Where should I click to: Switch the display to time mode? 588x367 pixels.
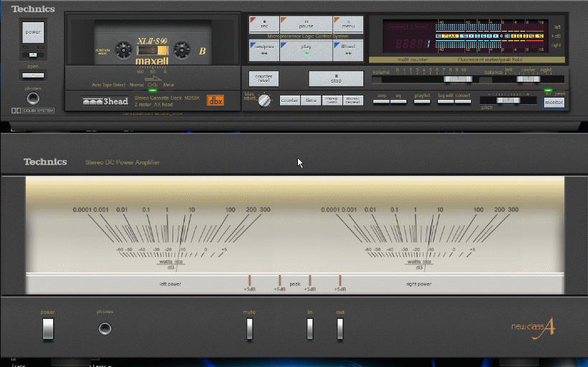click(x=311, y=101)
